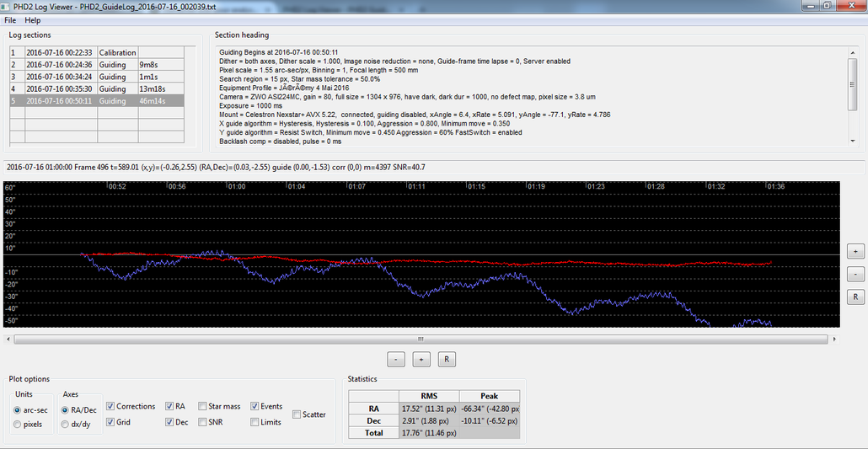Click the RMS column header in Statistics
Image resolution: width=868 pixels, height=449 pixels.
[428, 397]
